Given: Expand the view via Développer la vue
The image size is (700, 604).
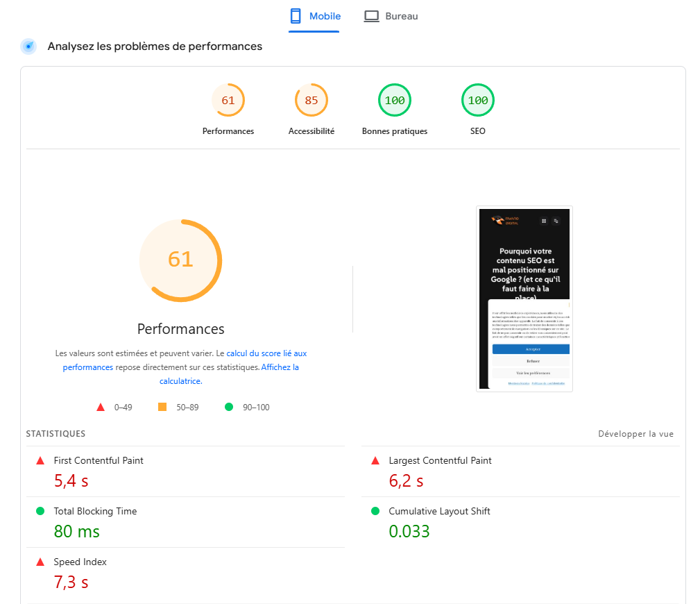Looking at the screenshot, I should coord(635,433).
